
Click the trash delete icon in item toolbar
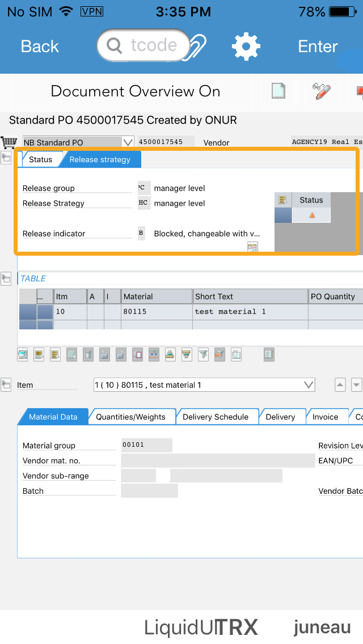[88, 354]
